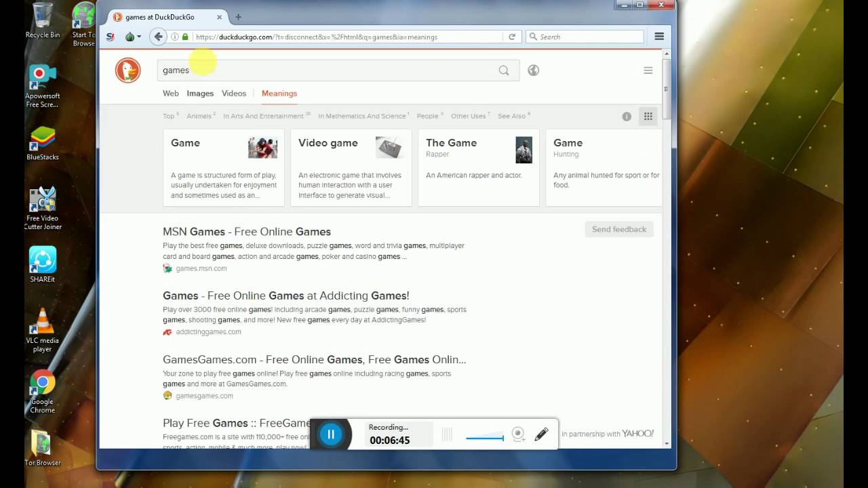The height and width of the screenshot is (488, 868).
Task: Select the Meanings tab
Action: pyautogui.click(x=279, y=94)
